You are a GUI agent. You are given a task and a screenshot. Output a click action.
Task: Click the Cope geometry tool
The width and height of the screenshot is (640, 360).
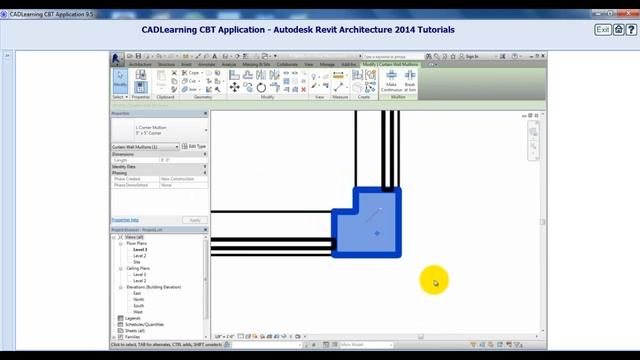coord(191,73)
